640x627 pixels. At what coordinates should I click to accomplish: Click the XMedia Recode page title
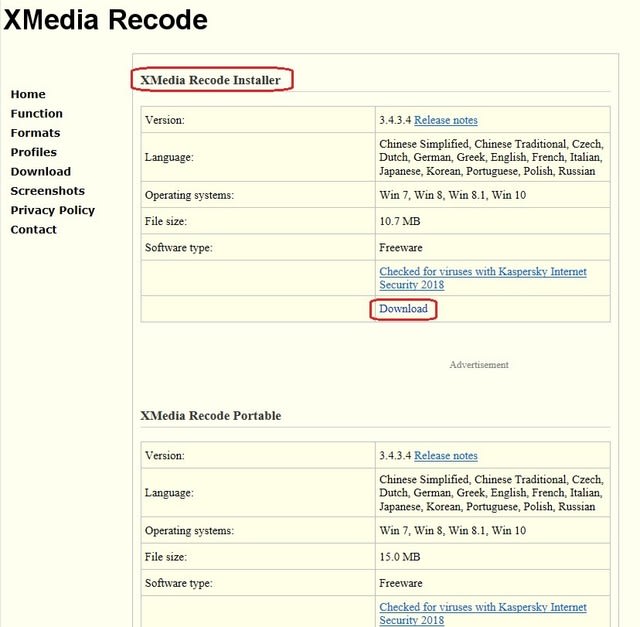pyautogui.click(x=106, y=19)
